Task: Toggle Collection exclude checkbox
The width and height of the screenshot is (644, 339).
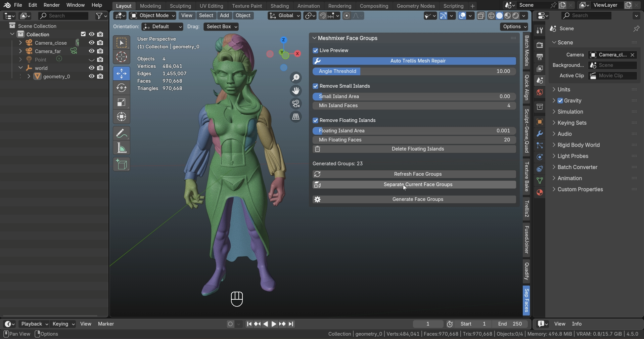Action: coord(83,34)
